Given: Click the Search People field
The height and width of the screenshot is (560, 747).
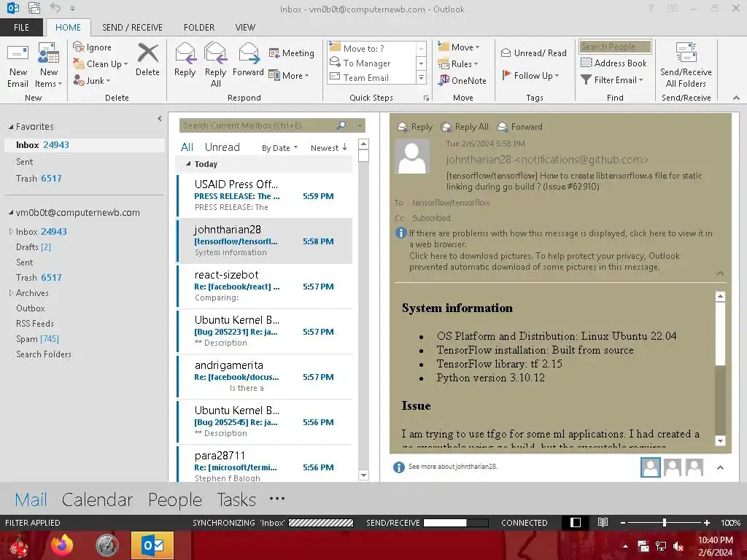Looking at the screenshot, I should [x=615, y=47].
